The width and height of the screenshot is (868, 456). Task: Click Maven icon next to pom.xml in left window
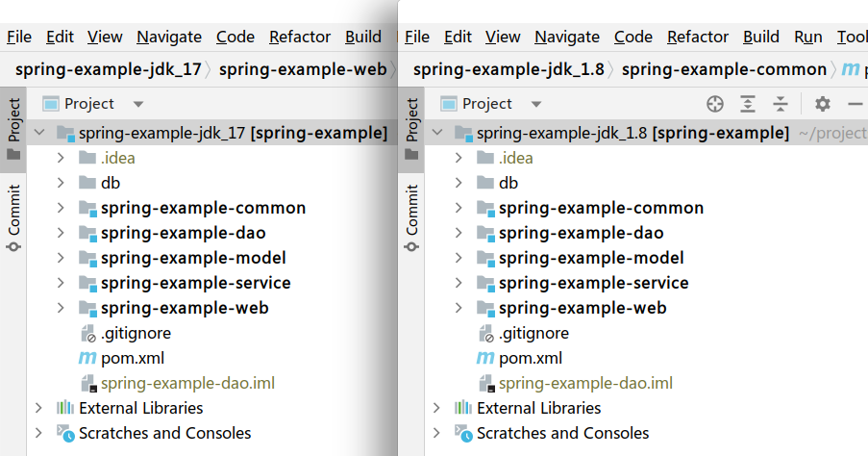pyautogui.click(x=87, y=358)
